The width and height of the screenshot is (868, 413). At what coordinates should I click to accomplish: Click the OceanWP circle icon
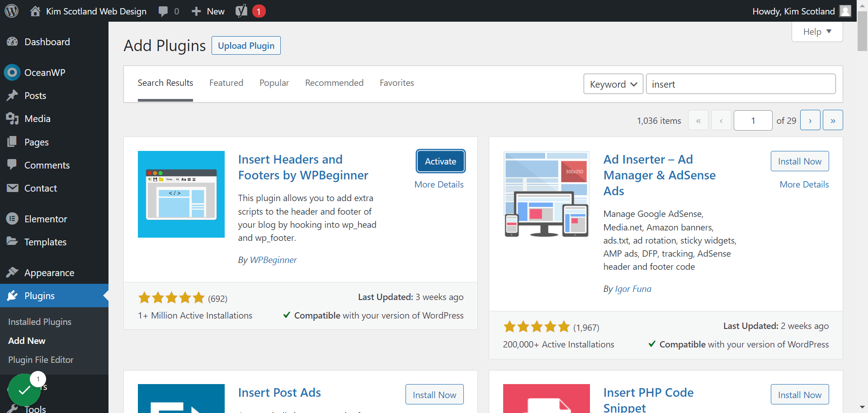tap(12, 72)
